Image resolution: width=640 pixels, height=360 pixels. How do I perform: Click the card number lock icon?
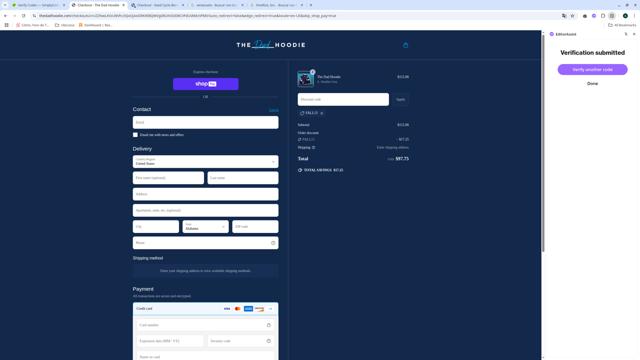(269, 325)
